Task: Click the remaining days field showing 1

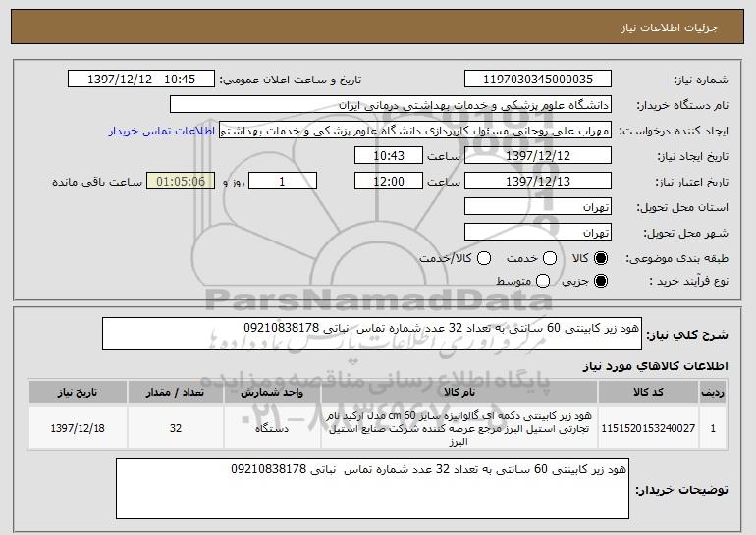Action: pyautogui.click(x=283, y=182)
